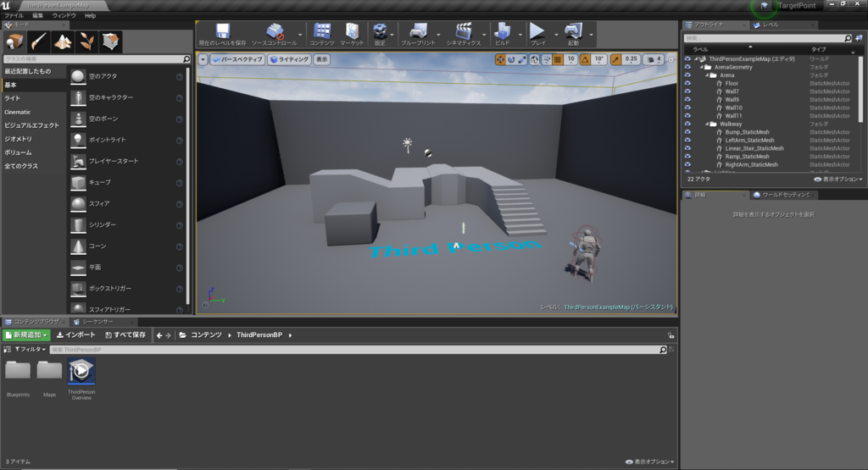
Task: Select the Place mode icon
Action: click(15, 41)
